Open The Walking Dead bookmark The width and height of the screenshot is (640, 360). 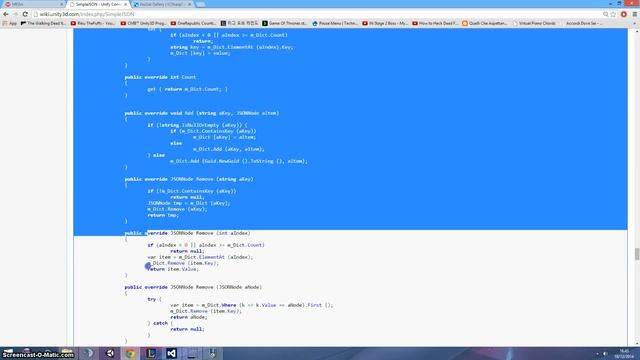click(43, 23)
